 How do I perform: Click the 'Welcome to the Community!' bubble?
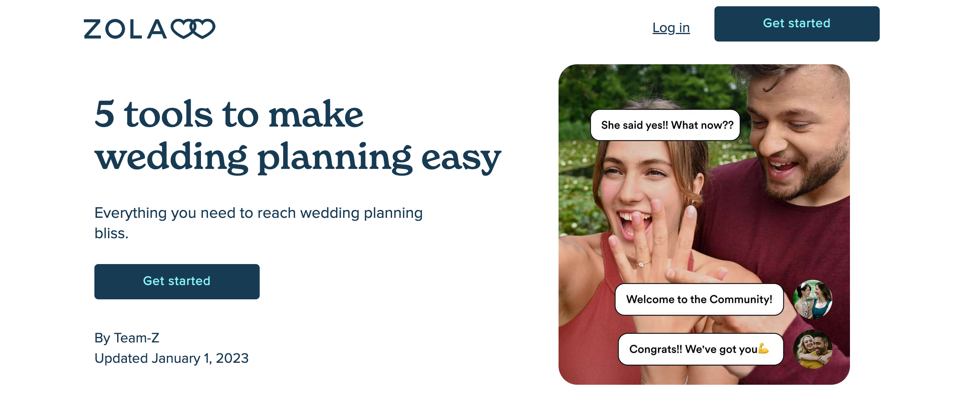pyautogui.click(x=699, y=299)
